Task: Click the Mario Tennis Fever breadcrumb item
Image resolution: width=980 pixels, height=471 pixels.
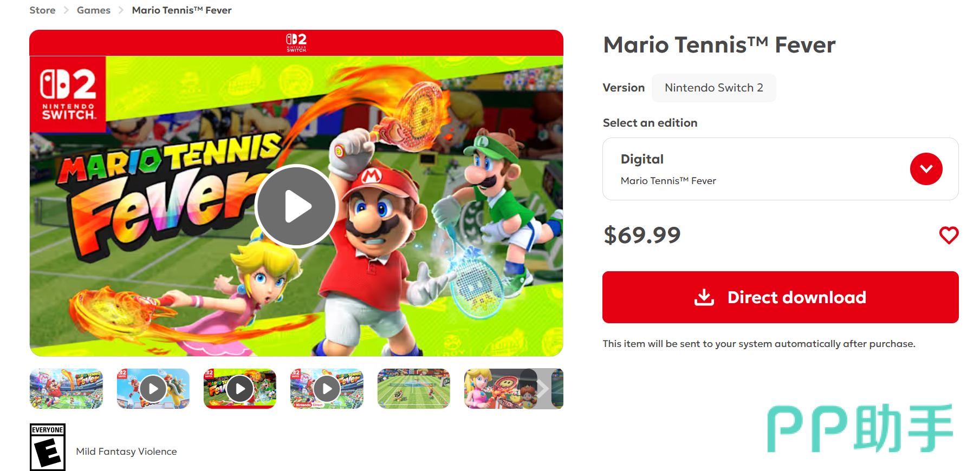Action: click(x=181, y=10)
